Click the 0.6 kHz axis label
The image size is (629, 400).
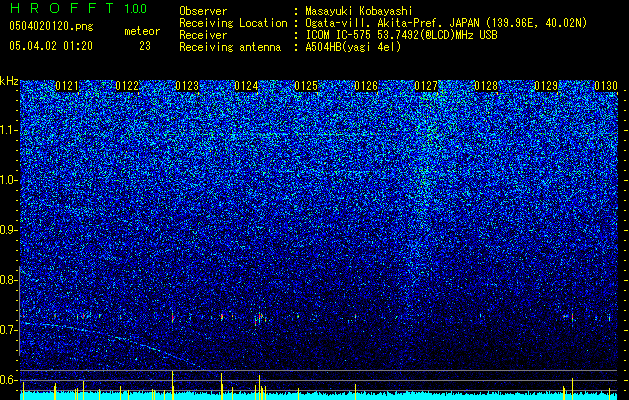click(8, 380)
